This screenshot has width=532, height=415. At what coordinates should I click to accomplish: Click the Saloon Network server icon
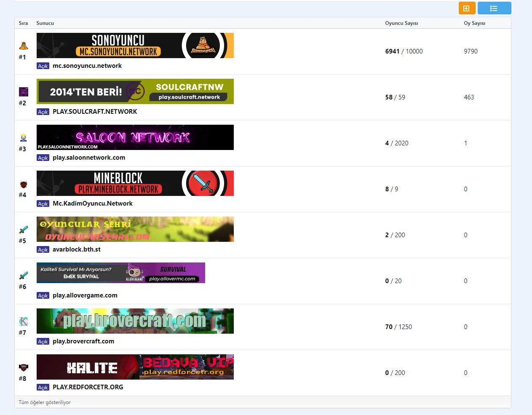tap(24, 137)
